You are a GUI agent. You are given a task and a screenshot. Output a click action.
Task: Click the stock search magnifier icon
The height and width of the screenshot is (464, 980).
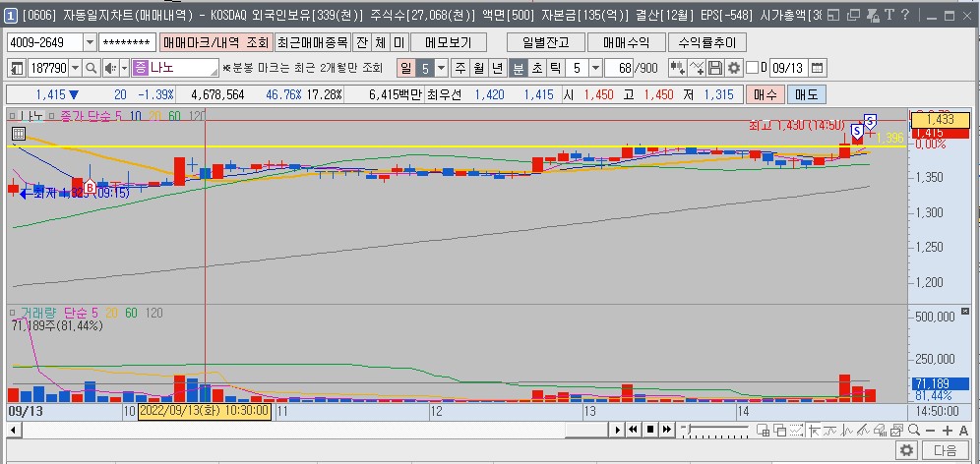coord(92,68)
